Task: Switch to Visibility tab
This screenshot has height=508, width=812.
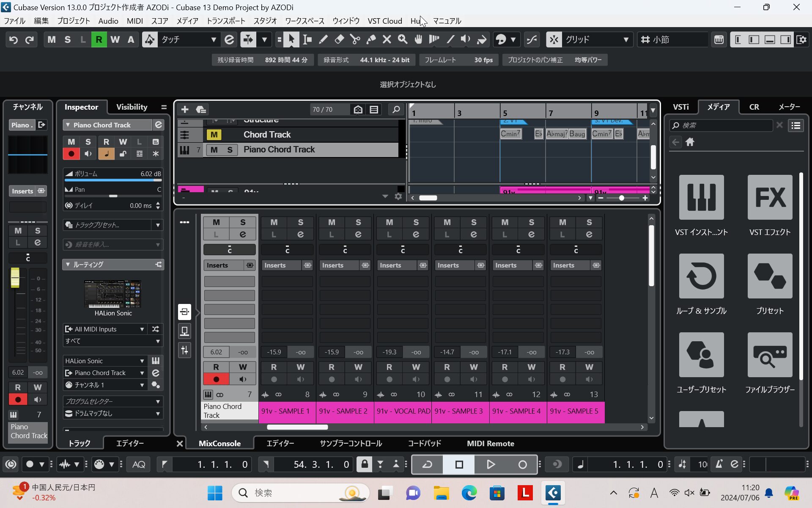Action: coord(132,107)
